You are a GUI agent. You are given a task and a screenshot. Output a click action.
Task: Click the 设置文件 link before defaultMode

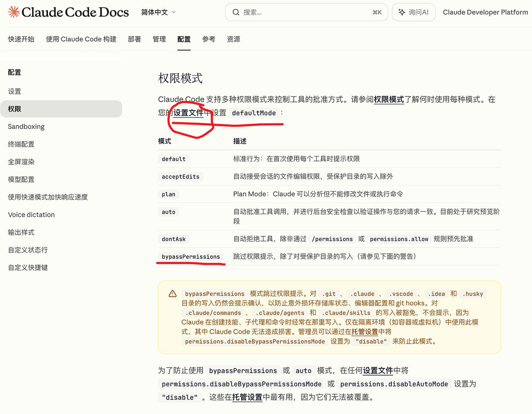pyautogui.click(x=188, y=113)
